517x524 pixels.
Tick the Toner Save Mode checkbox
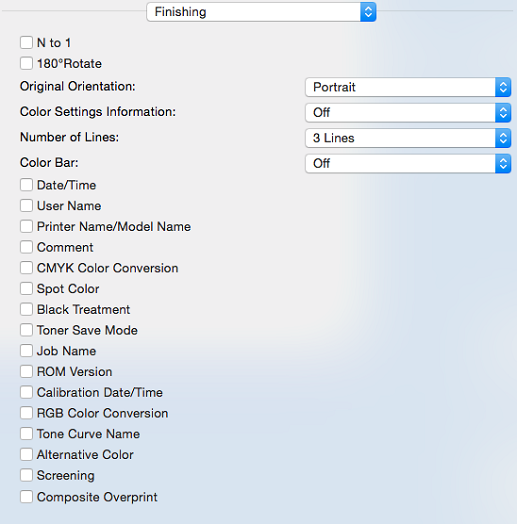pyautogui.click(x=26, y=330)
